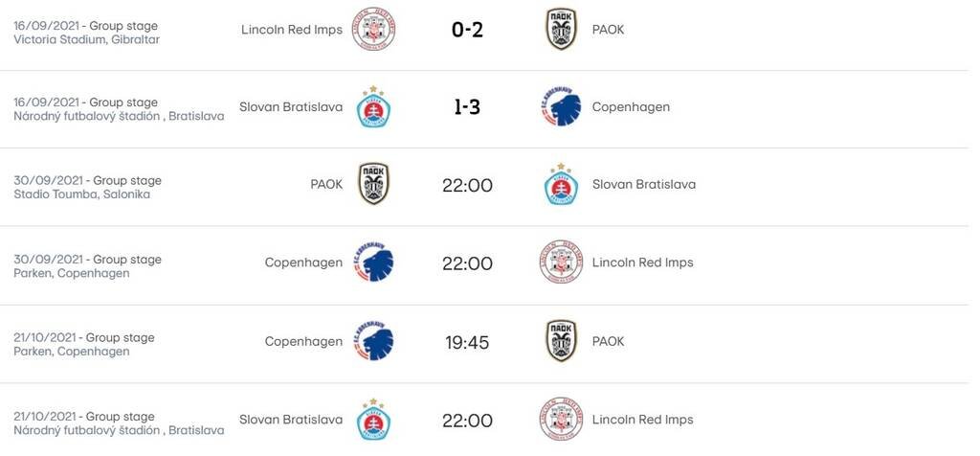The image size is (980, 456).
Task: Click Lincoln Red Imps crest in 21/10/2021 Bratislava fixture
Action: click(561, 420)
